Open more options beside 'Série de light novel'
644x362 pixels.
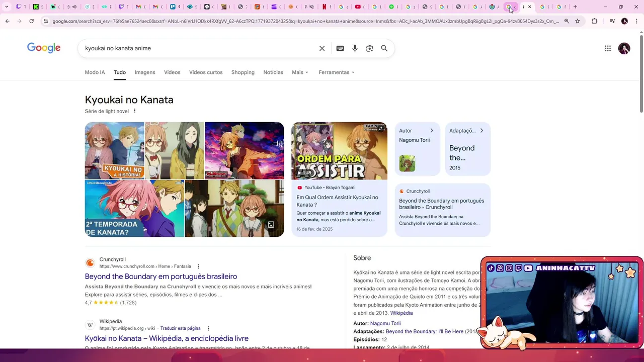[x=134, y=111]
